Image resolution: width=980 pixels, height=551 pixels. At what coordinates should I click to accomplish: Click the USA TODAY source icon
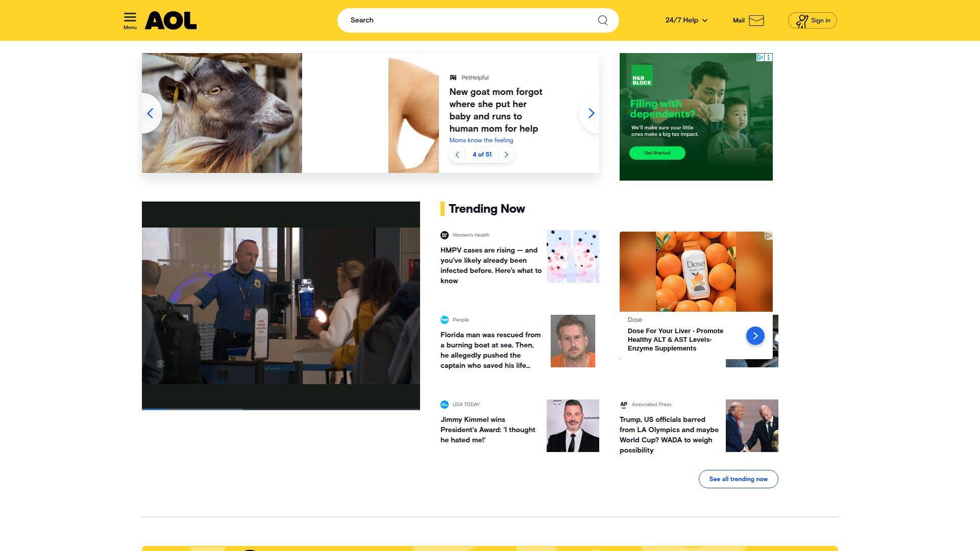[444, 404]
